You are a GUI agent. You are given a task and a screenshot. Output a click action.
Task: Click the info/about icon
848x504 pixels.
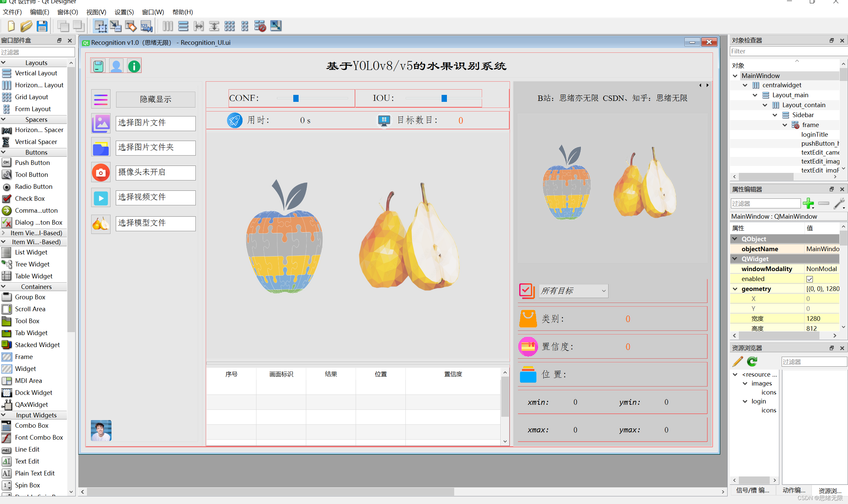[134, 65]
